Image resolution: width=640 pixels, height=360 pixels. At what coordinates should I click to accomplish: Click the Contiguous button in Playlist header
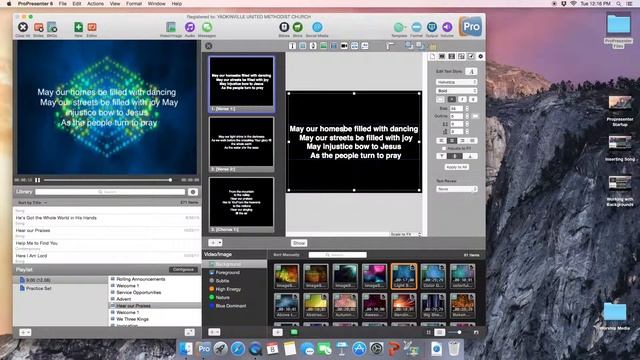tap(183, 270)
